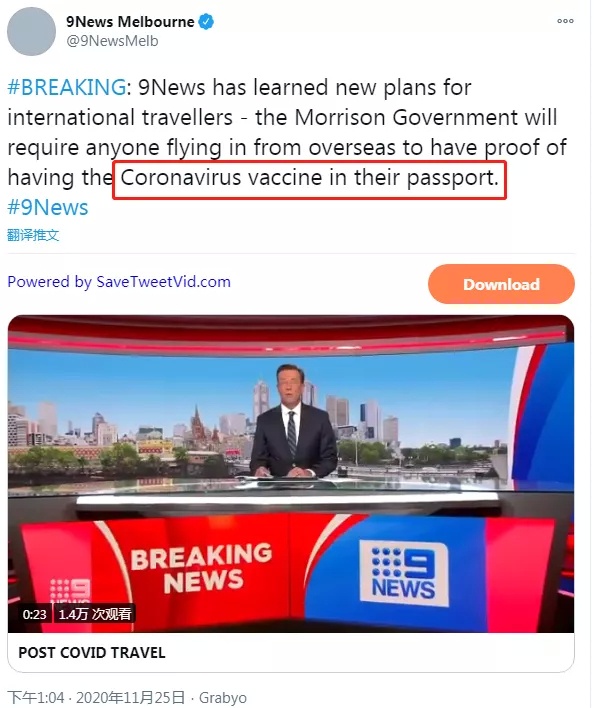Play the breaking news video

291,473
